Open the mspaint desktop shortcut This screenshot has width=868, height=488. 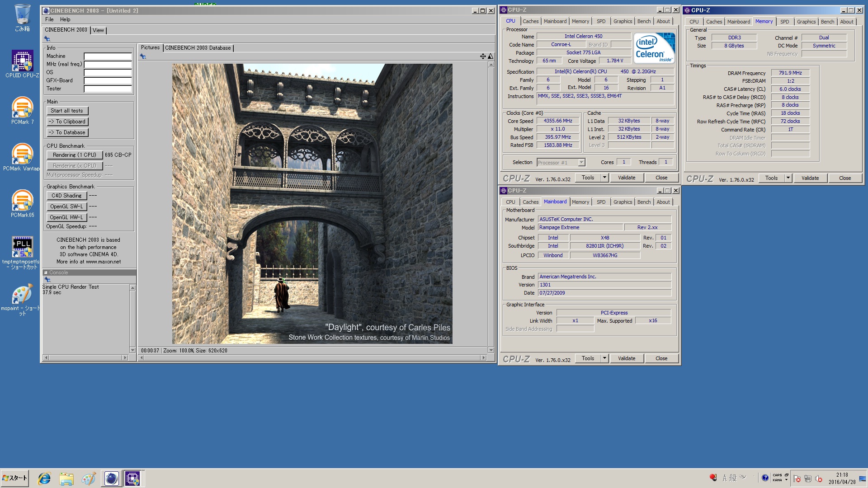pos(22,300)
